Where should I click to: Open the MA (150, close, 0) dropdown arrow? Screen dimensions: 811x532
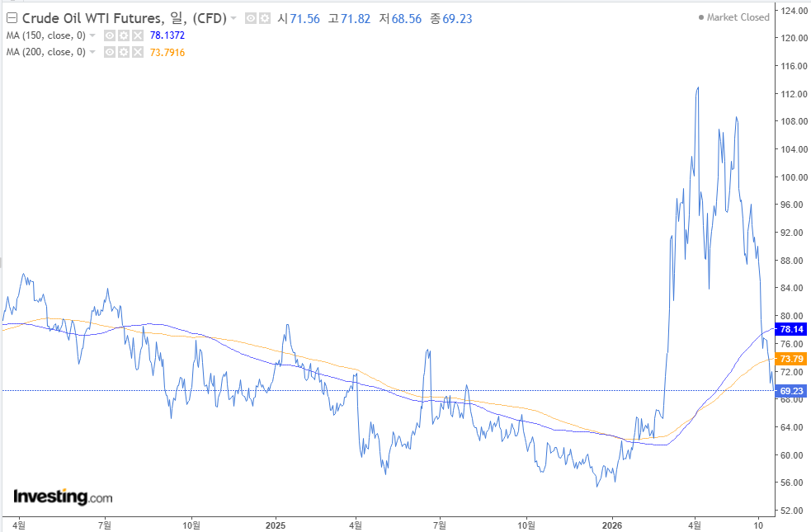click(92, 35)
